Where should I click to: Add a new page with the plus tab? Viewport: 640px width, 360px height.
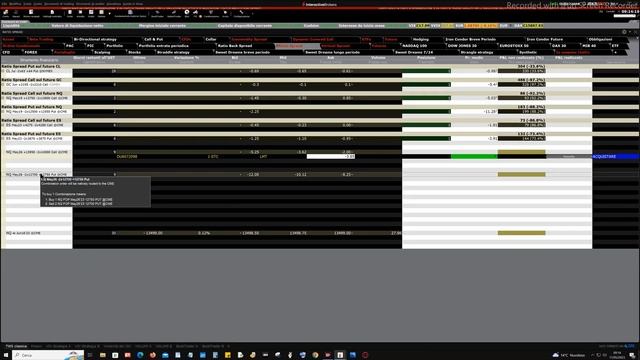pos(616,53)
